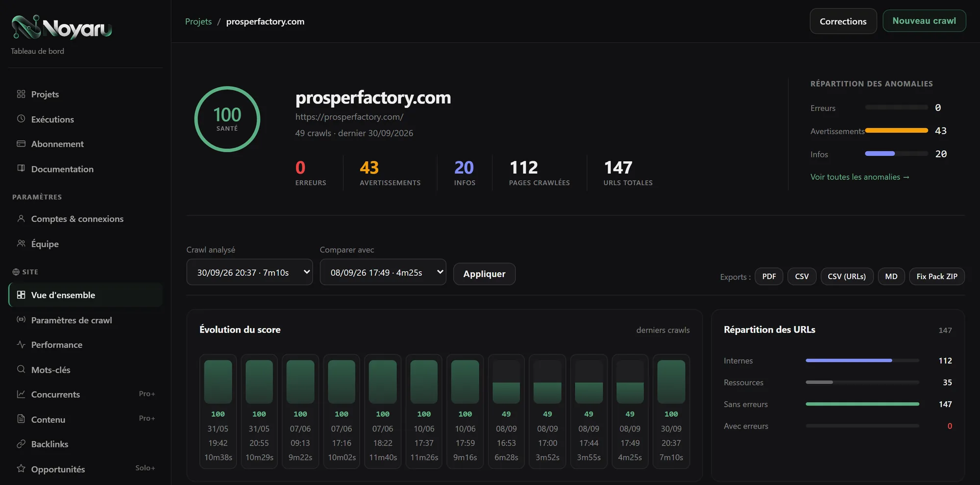Start a Nouveau crawl
980x485 pixels.
point(924,21)
